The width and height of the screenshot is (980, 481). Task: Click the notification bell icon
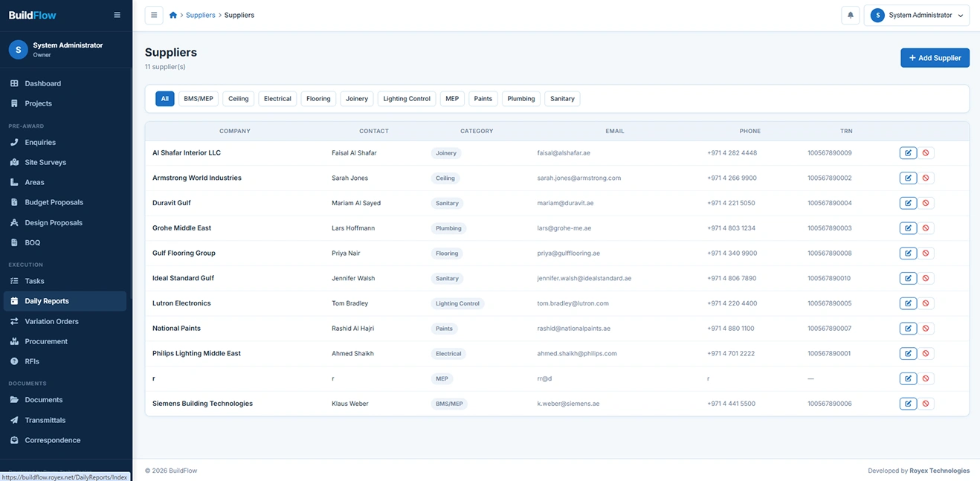click(x=851, y=16)
